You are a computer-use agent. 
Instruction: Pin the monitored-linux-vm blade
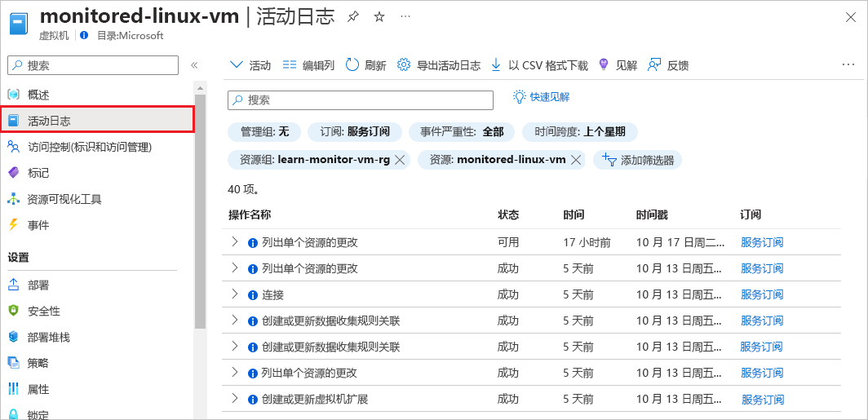pos(352,17)
